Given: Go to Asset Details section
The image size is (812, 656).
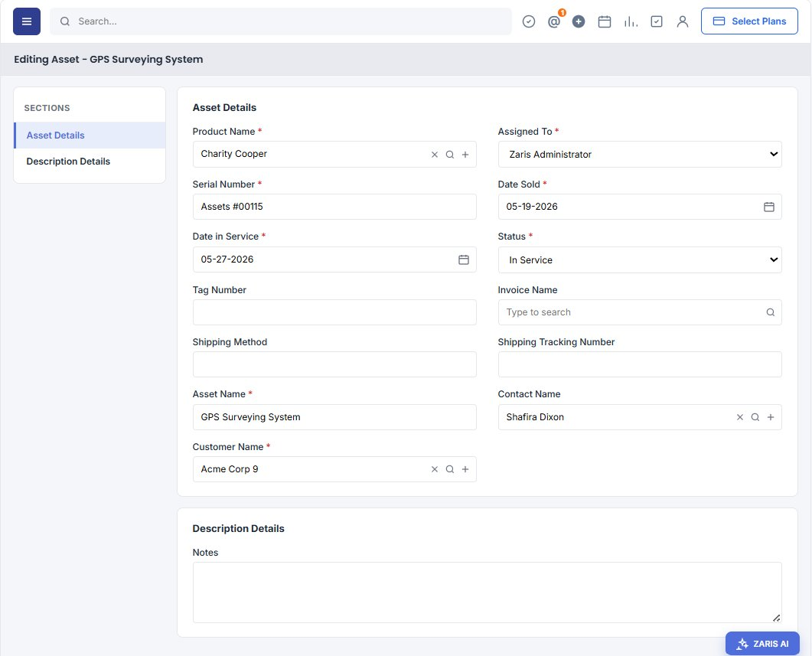Looking at the screenshot, I should pos(90,135).
